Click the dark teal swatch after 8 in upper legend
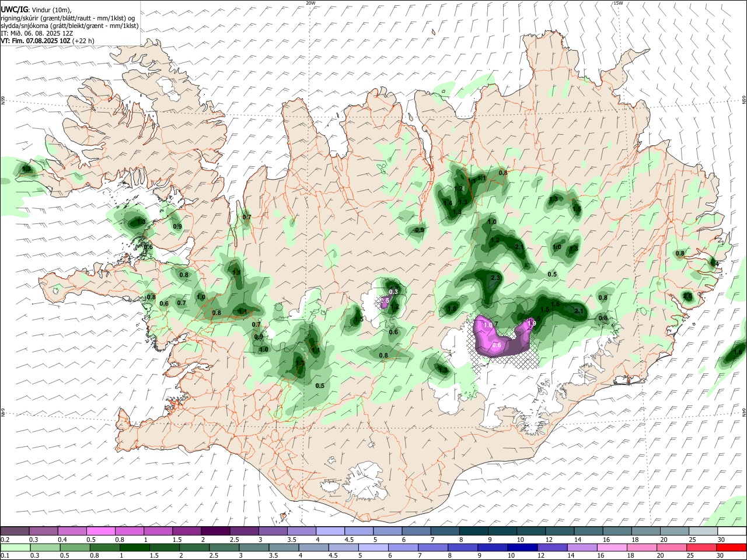Image resolution: width=747 pixels, height=560 pixels. tap(474, 531)
